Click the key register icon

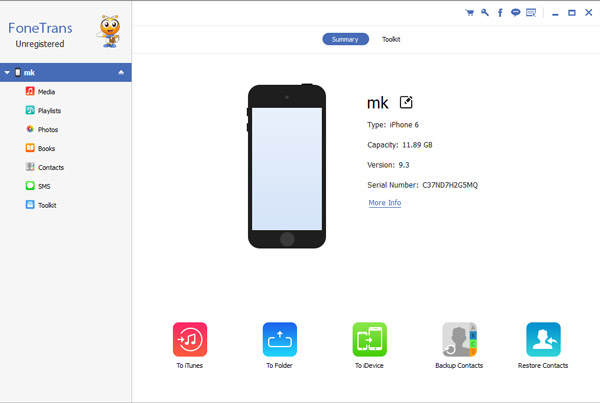click(485, 13)
